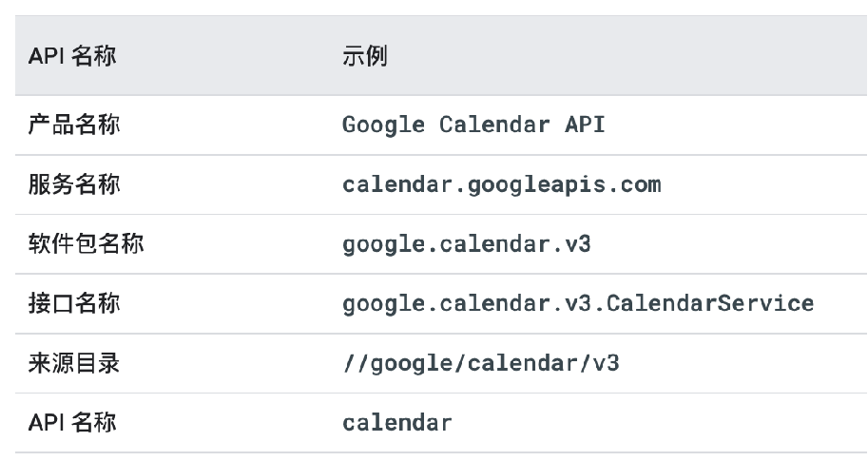
Task: Click the '示例' column header
Action: click(364, 56)
